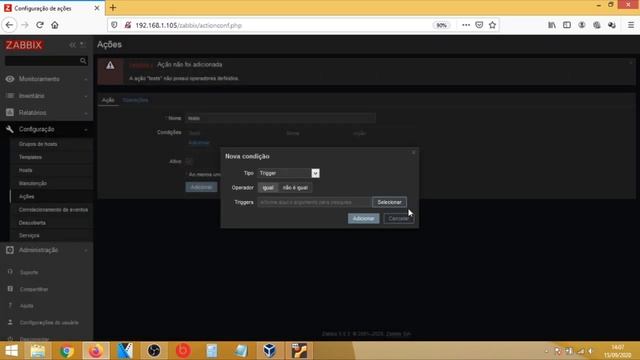Screen dimensions: 640x360
Task: Select the 'não é igual' operator option
Action: [295, 188]
